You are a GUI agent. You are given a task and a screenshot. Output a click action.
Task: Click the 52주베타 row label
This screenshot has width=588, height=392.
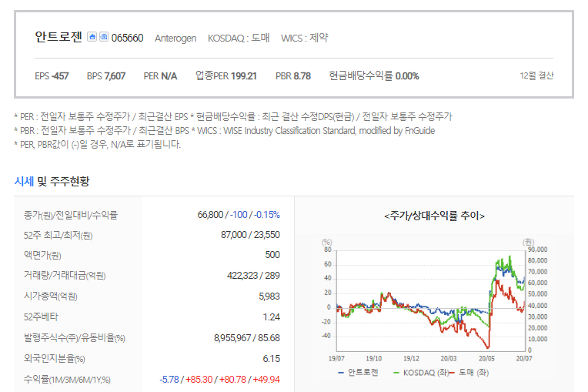click(x=41, y=317)
